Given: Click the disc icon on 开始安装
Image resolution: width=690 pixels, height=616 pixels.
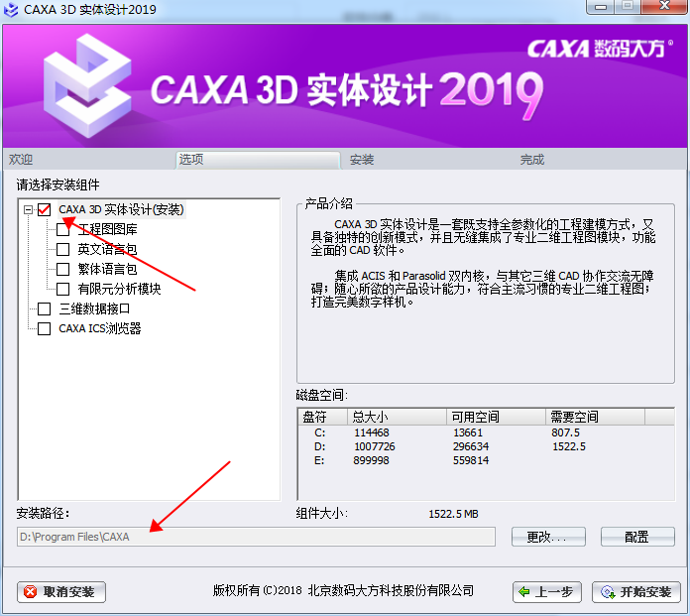Looking at the screenshot, I should pos(608,592).
